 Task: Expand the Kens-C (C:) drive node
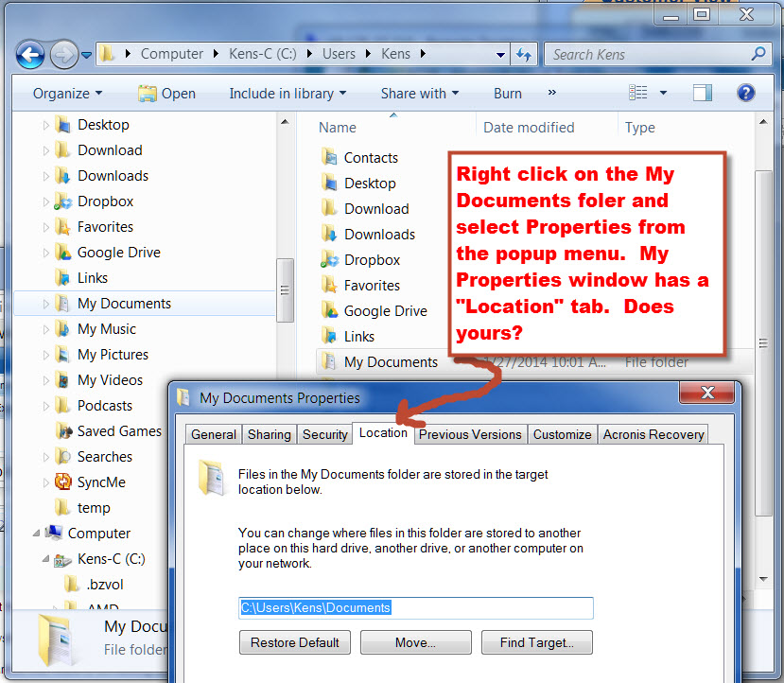tap(45, 558)
